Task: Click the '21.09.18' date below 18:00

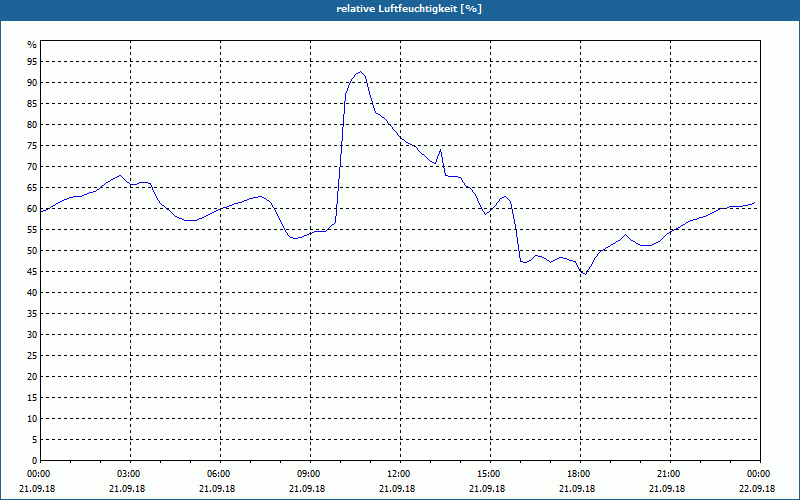Action: [x=577, y=489]
